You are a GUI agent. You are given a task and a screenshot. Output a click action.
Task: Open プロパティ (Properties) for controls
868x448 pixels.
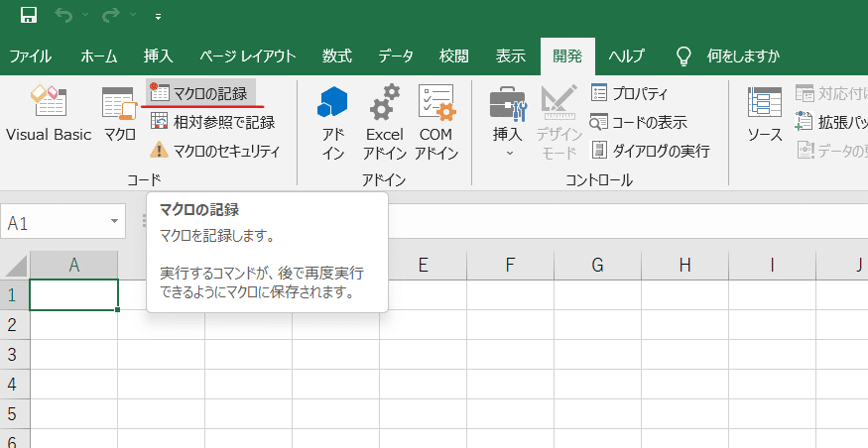[x=629, y=93]
